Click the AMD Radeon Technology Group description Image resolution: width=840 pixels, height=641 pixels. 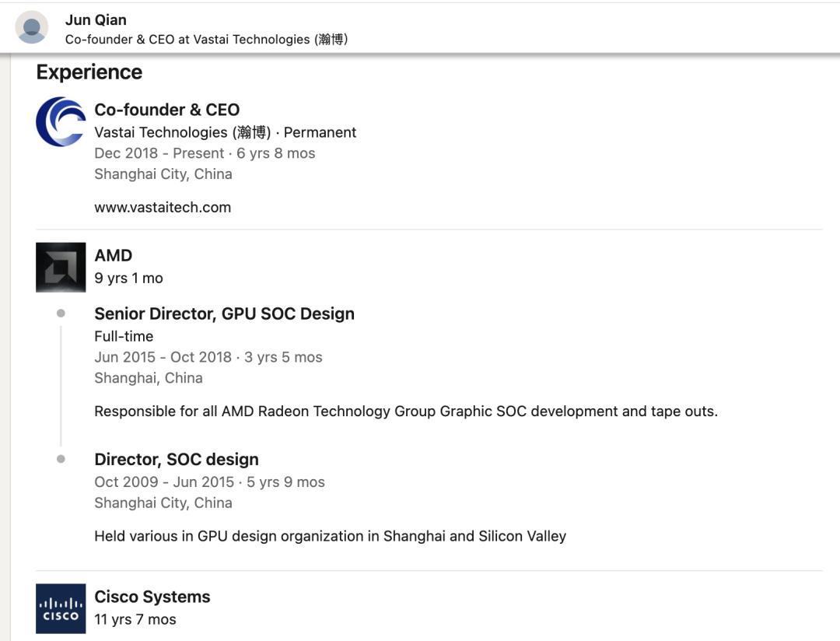pos(405,411)
